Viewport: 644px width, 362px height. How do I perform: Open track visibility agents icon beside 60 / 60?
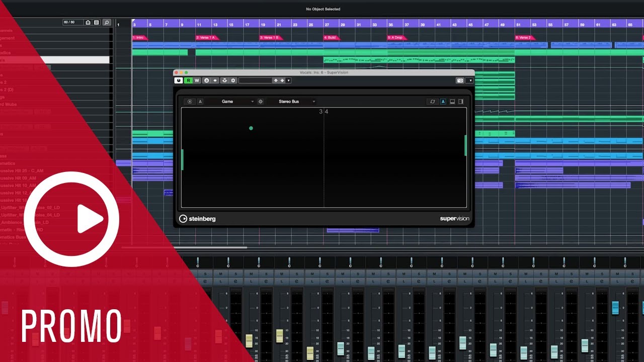(x=88, y=23)
